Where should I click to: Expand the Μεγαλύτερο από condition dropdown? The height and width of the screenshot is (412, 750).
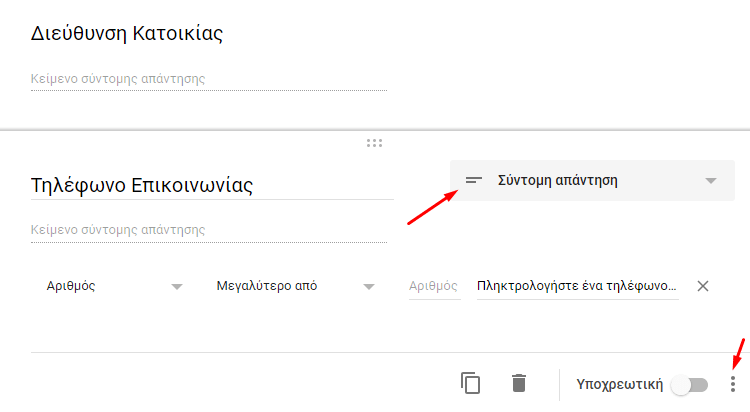pos(295,286)
